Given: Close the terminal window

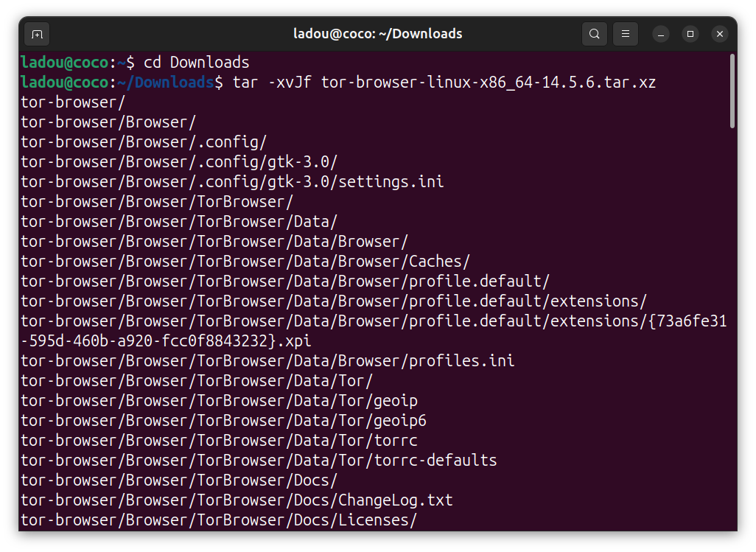Looking at the screenshot, I should click(720, 34).
